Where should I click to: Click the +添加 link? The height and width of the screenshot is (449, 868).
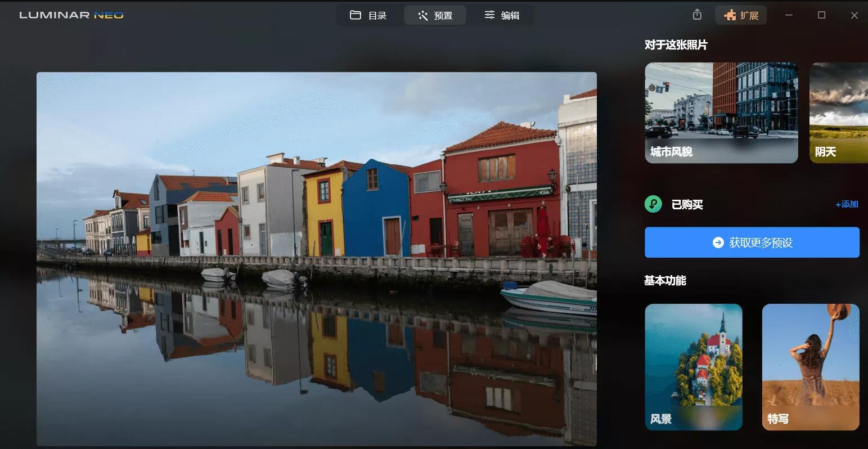[847, 204]
